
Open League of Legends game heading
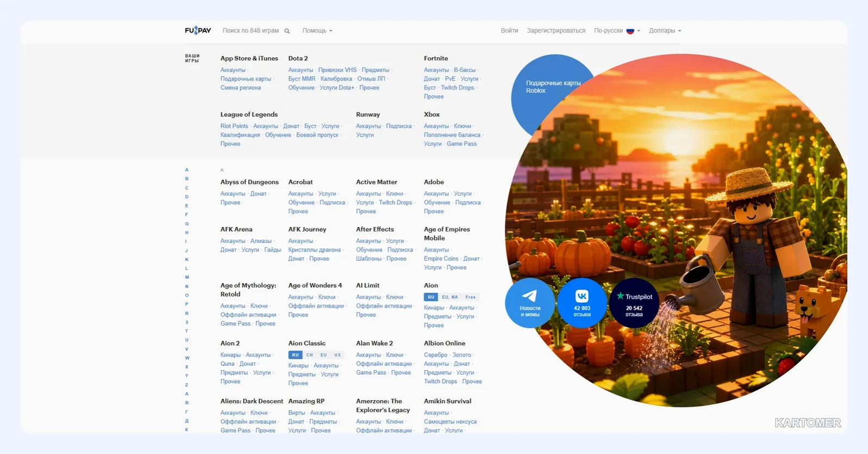click(249, 114)
